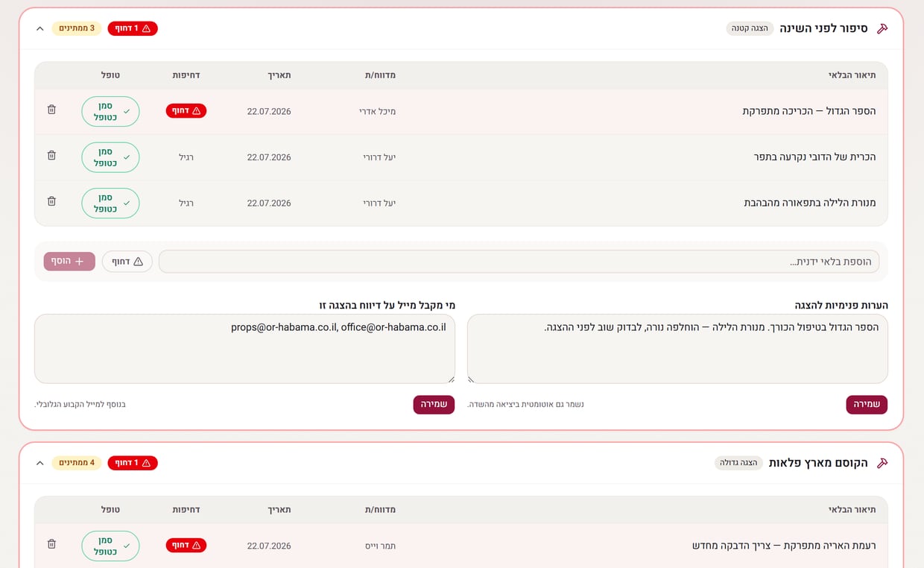Image resolution: width=924 pixels, height=568 pixels.
Task: Click the '1 דחוף' badge on 'סיפור לפני השינה'
Action: [133, 28]
